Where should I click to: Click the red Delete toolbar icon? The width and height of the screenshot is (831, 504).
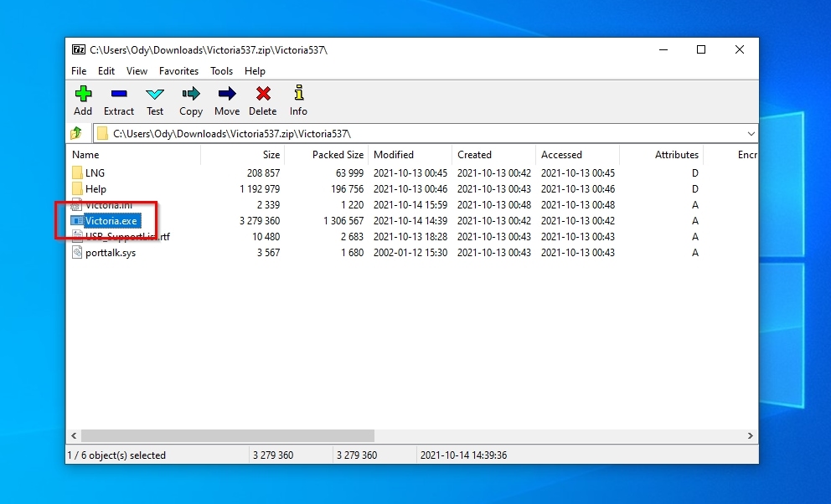point(263,94)
